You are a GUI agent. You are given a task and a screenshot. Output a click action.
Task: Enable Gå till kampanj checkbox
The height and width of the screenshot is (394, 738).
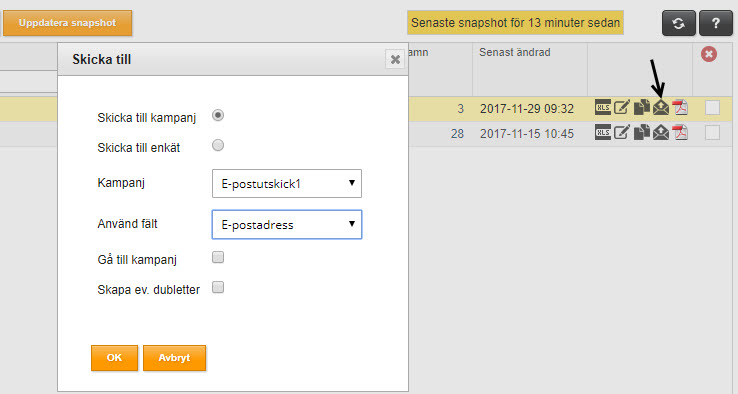[218, 257]
